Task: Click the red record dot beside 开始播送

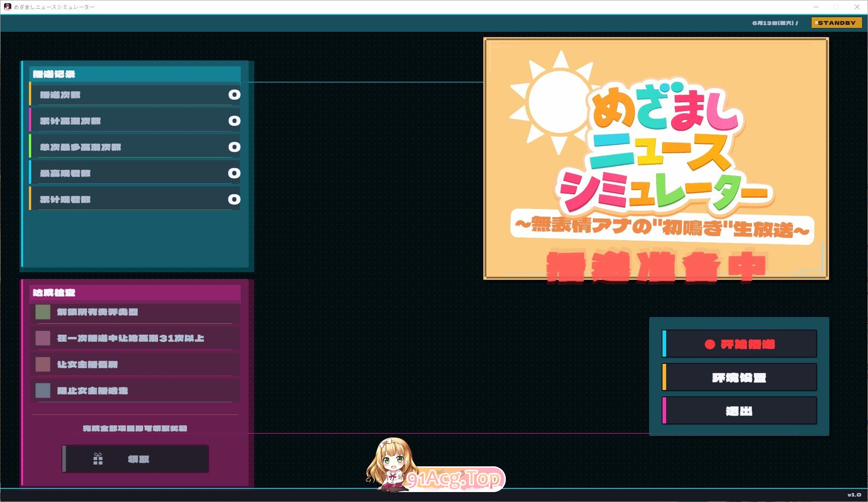Action: pyautogui.click(x=709, y=344)
